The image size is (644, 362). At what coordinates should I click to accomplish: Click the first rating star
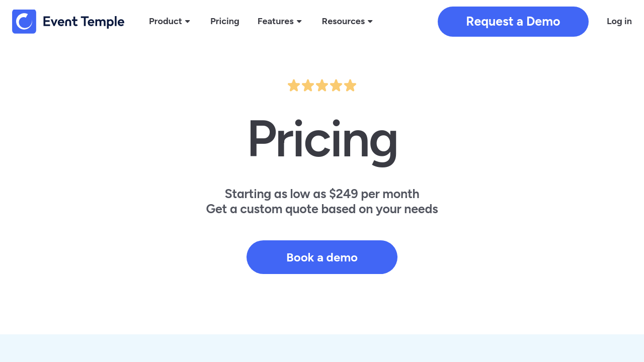click(x=294, y=85)
